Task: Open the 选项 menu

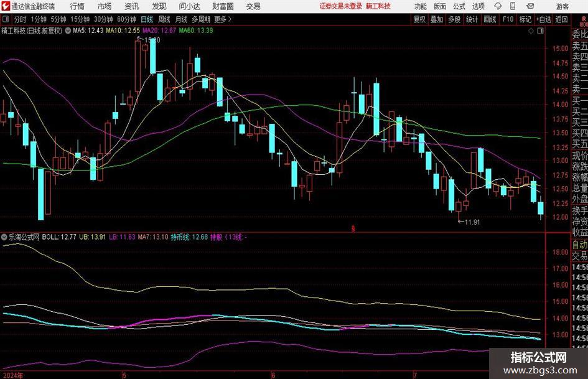Action: [x=478, y=6]
